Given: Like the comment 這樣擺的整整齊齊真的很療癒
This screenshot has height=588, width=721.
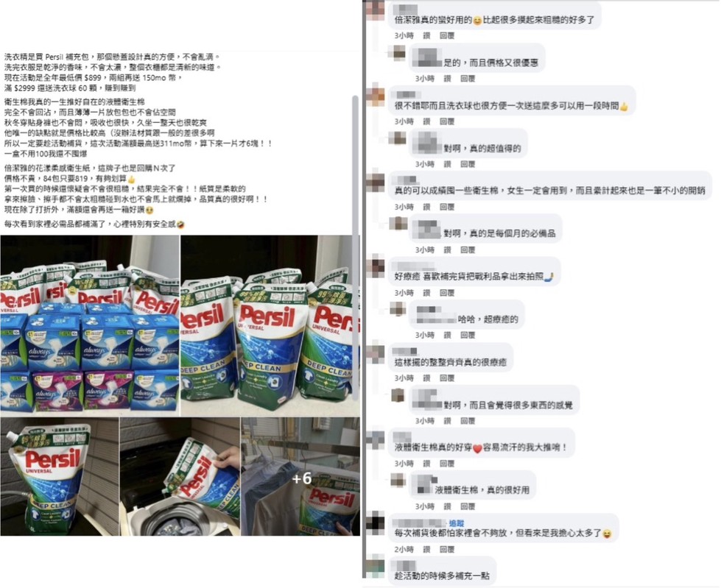Looking at the screenshot, I should point(426,378).
